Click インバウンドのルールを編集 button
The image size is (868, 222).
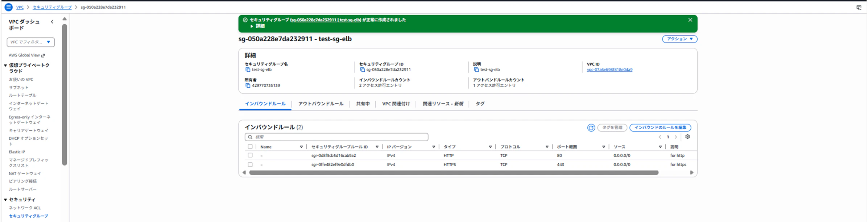pos(660,127)
